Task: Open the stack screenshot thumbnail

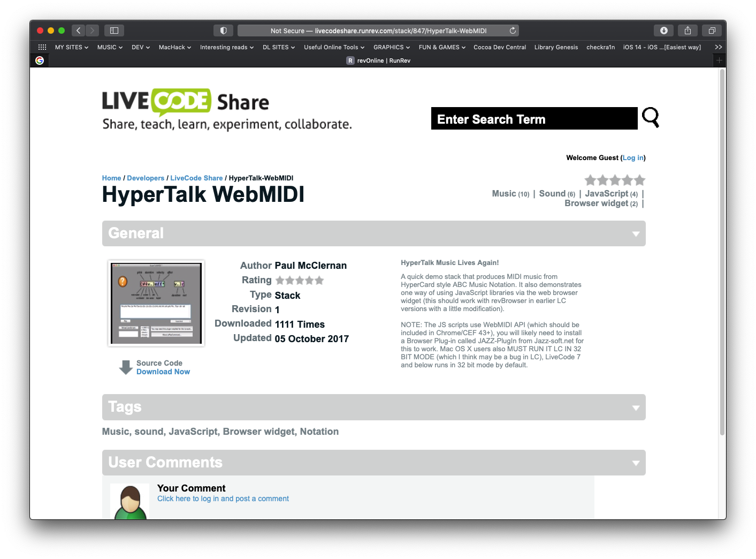Action: click(x=156, y=303)
